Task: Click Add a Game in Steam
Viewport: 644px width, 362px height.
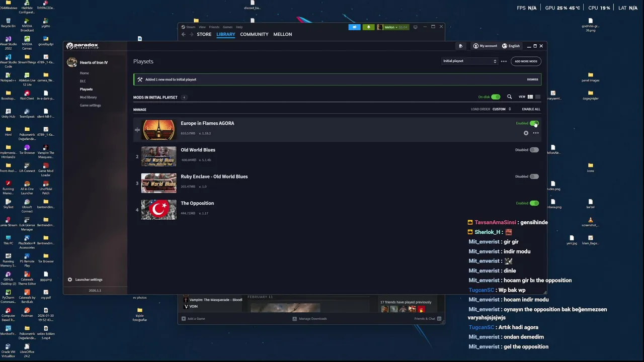Action: [x=193, y=319]
